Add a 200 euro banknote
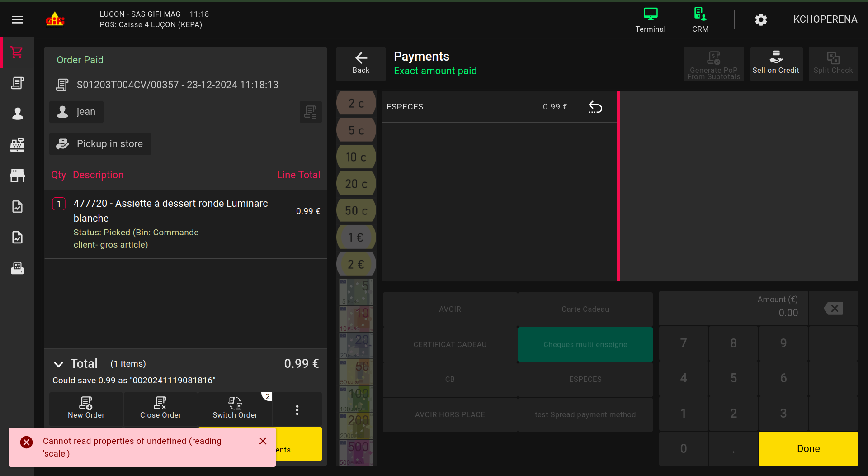Image resolution: width=868 pixels, height=476 pixels. [x=356, y=426]
